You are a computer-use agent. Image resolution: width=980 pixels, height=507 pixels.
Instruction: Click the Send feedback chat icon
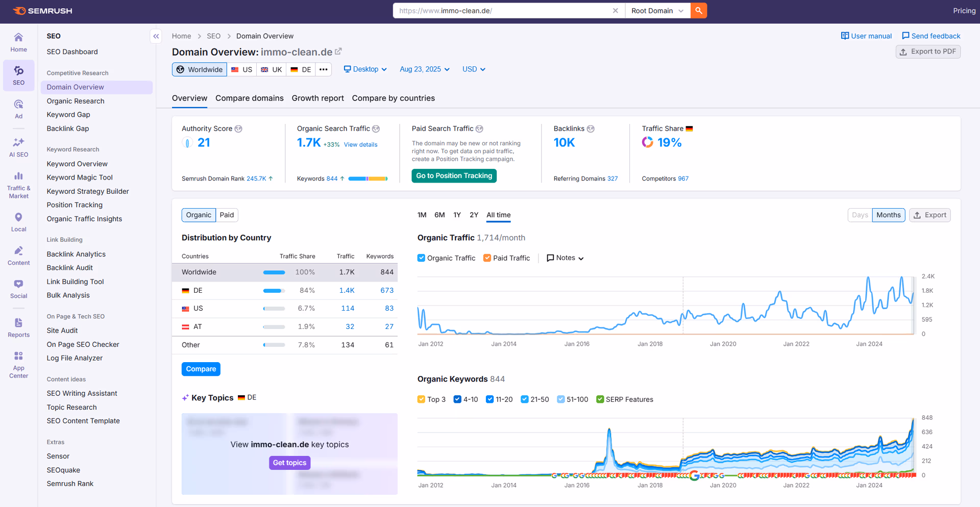[x=905, y=36]
